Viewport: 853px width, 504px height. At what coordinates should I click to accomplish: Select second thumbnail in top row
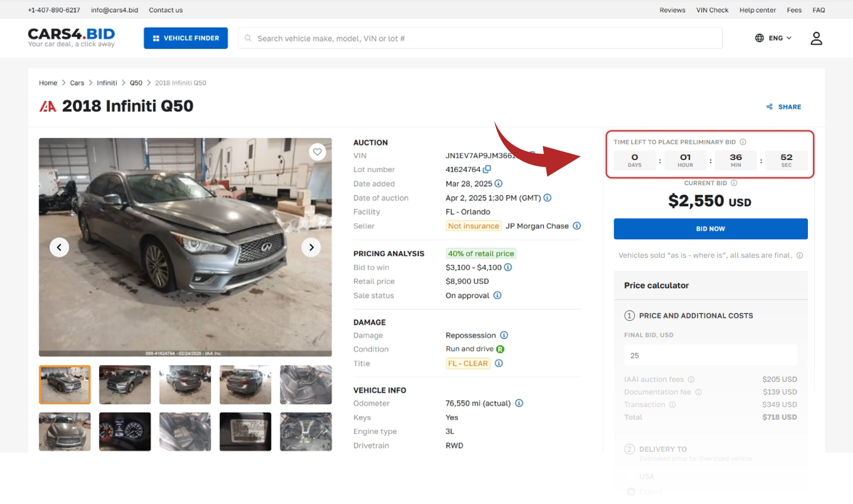click(125, 385)
